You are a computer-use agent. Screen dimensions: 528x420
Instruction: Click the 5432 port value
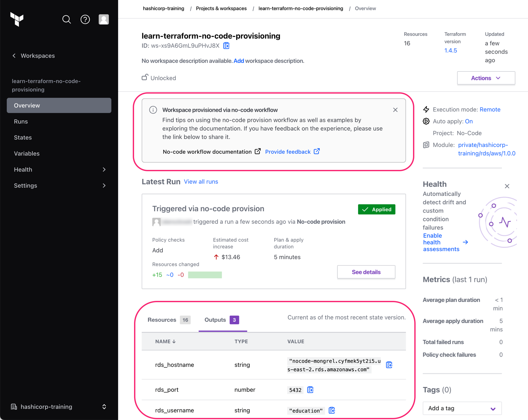pyautogui.click(x=295, y=390)
